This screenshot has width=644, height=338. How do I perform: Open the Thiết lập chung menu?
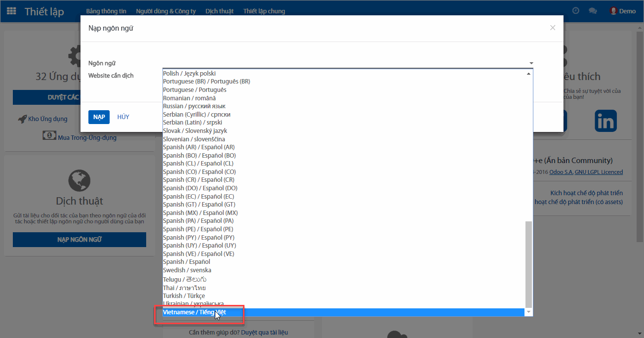tap(264, 11)
